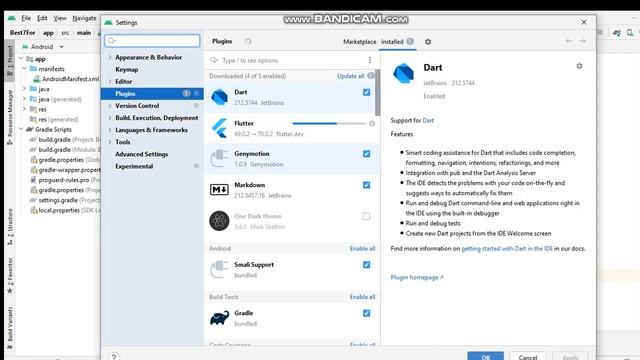Click the Genymotion plugin icon
640x360 pixels.
click(x=219, y=159)
